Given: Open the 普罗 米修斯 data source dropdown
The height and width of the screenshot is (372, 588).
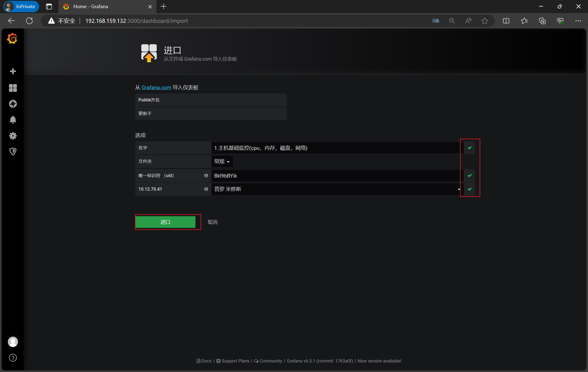Looking at the screenshot, I should pos(337,189).
